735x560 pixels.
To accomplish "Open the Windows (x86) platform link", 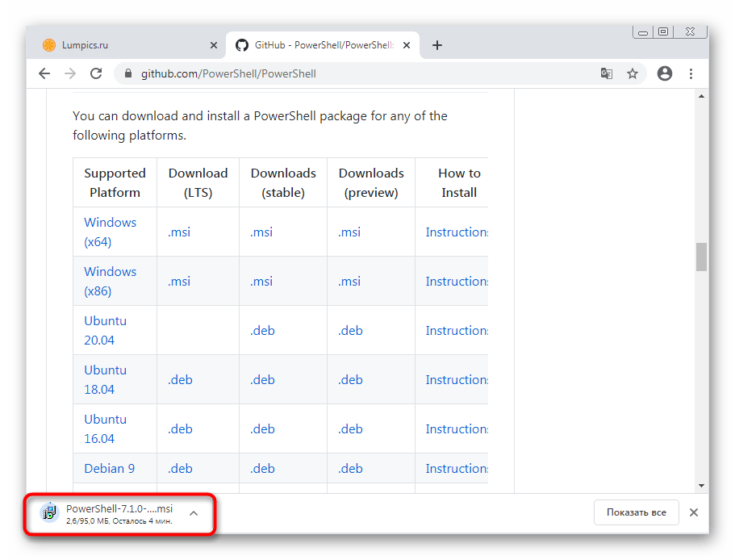I will tap(110, 281).
